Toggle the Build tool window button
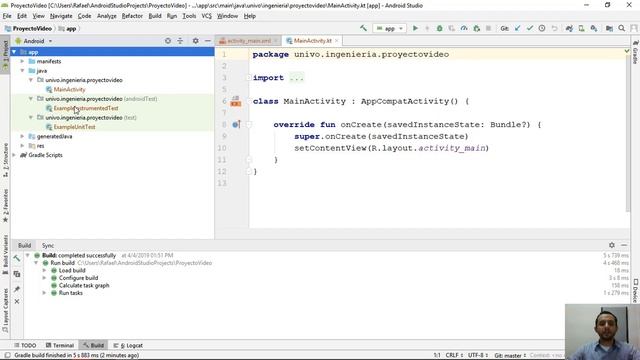 pos(93,345)
